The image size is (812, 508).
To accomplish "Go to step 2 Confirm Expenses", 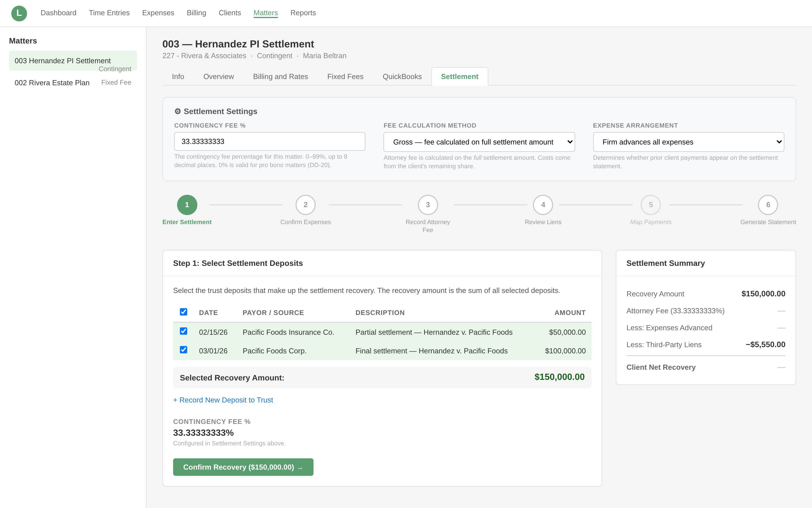I will pyautogui.click(x=305, y=205).
